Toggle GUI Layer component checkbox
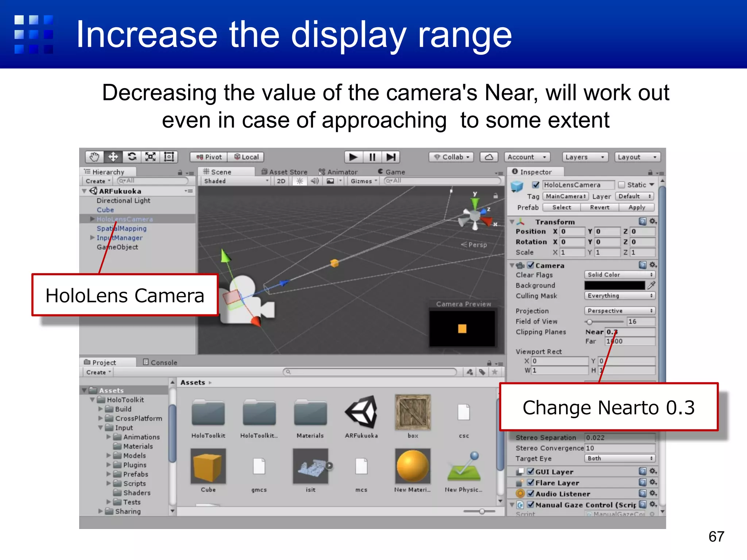Image resolution: width=747 pixels, height=560 pixels. click(531, 471)
